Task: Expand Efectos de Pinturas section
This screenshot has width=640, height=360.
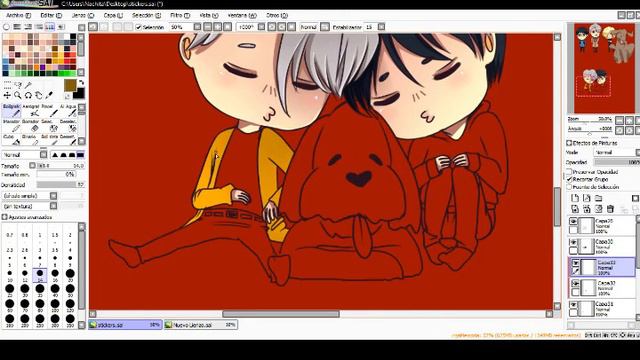Action: [x=569, y=143]
